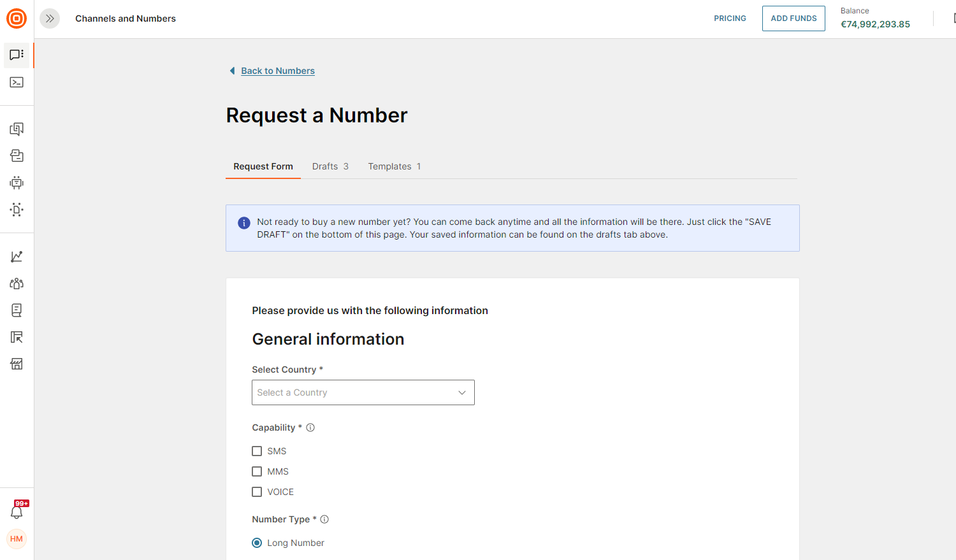This screenshot has height=560, width=956.
Task: Open the developer terminal sidebar icon
Action: click(17, 82)
